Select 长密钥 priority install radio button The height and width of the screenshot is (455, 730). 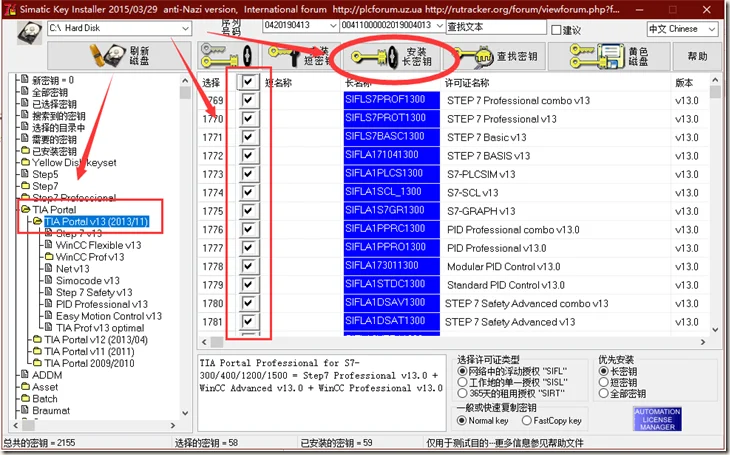tap(603, 371)
